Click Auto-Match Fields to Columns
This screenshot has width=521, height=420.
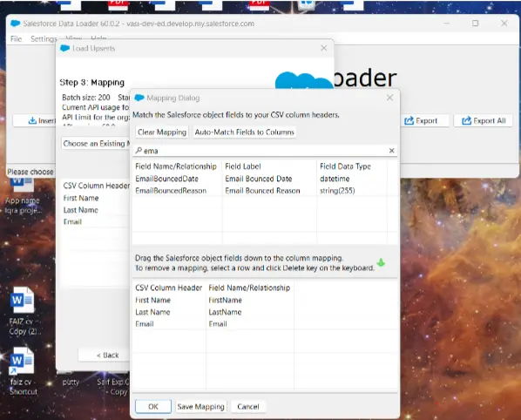[245, 132]
